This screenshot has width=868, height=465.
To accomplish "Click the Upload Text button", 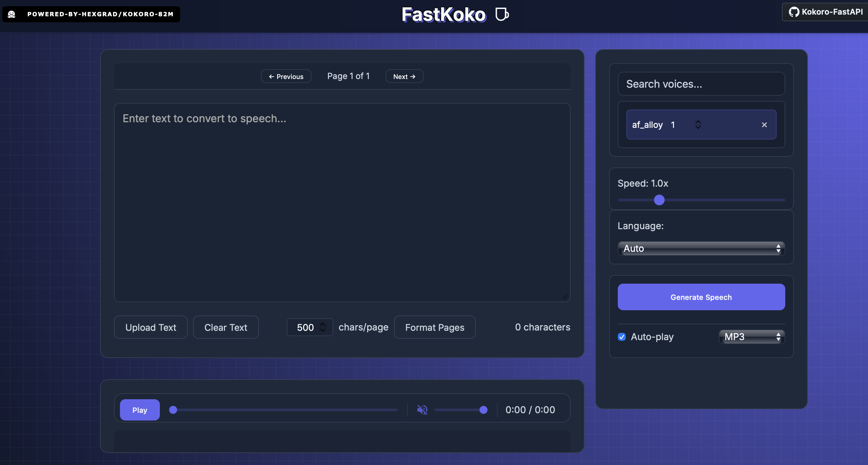I will pos(151,327).
